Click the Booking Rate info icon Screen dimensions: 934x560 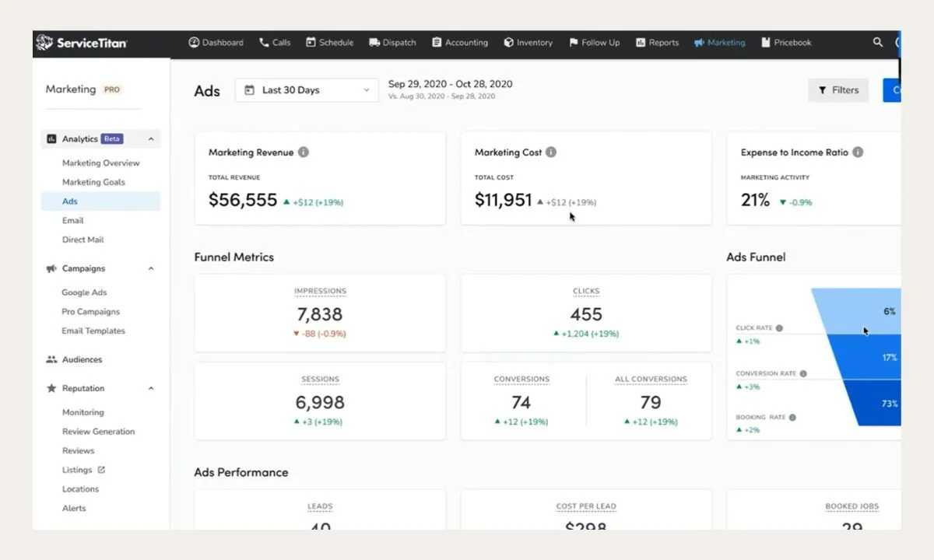pyautogui.click(x=792, y=418)
